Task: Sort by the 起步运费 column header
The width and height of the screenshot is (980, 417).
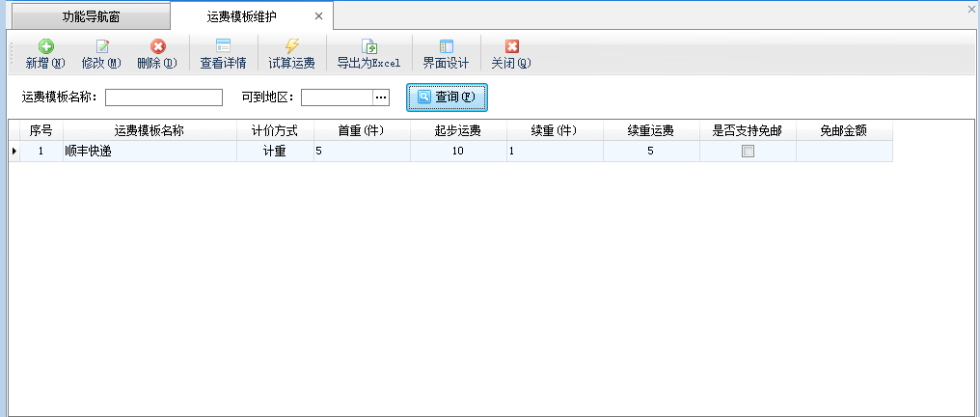Action: click(458, 130)
